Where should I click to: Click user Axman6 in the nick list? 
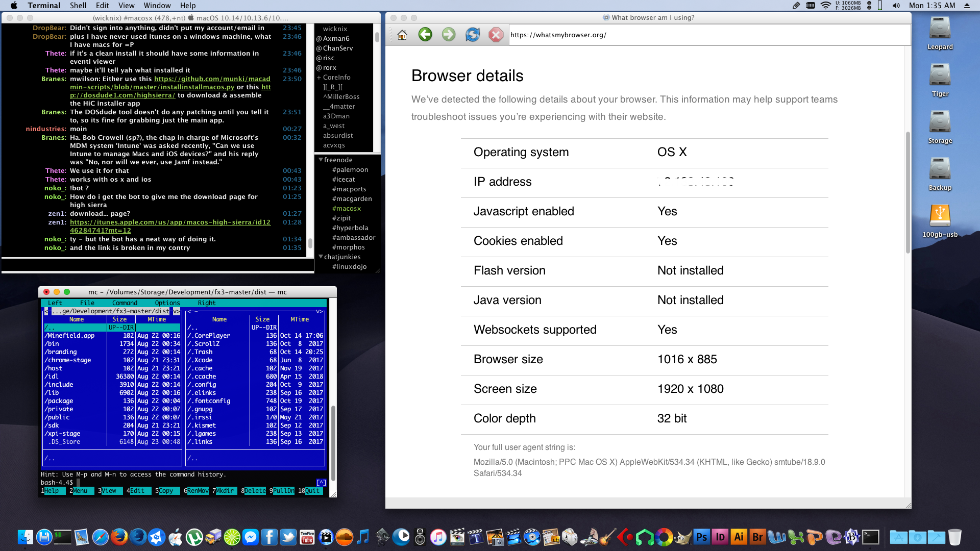coord(336,38)
